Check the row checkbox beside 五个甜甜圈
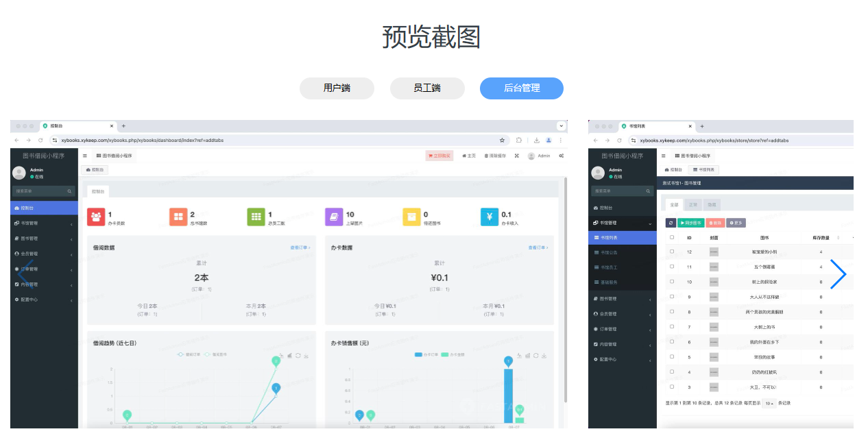Screen dimensions: 868x438 coord(673,267)
